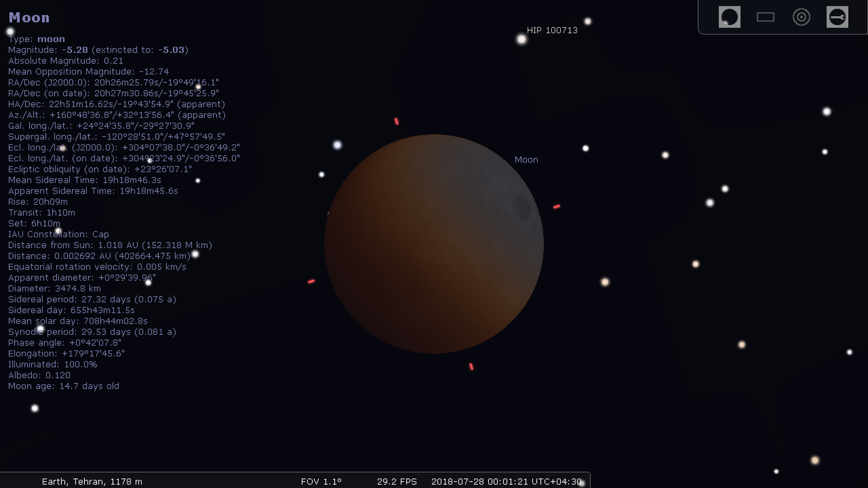Click the 'FOV 1.1°' status bar value
Viewport: 868px width, 488px height.
[x=321, y=481]
